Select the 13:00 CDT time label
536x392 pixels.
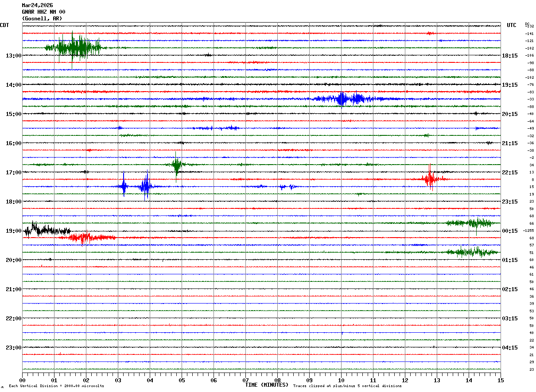tap(13, 56)
